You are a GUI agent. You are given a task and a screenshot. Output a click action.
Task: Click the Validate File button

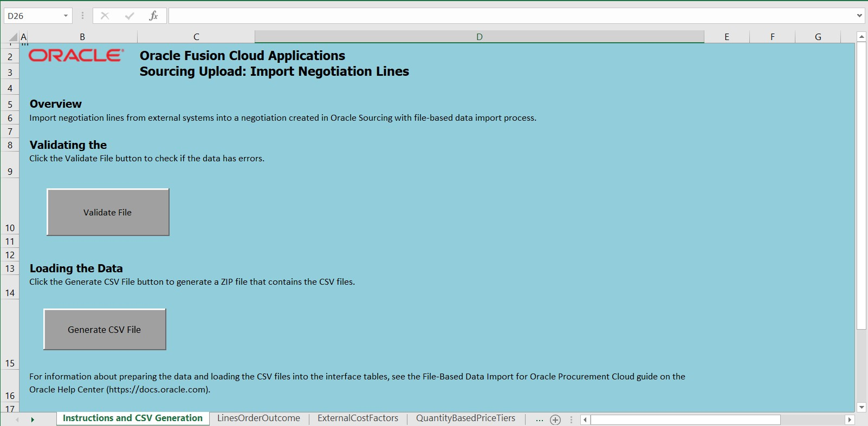[108, 212]
